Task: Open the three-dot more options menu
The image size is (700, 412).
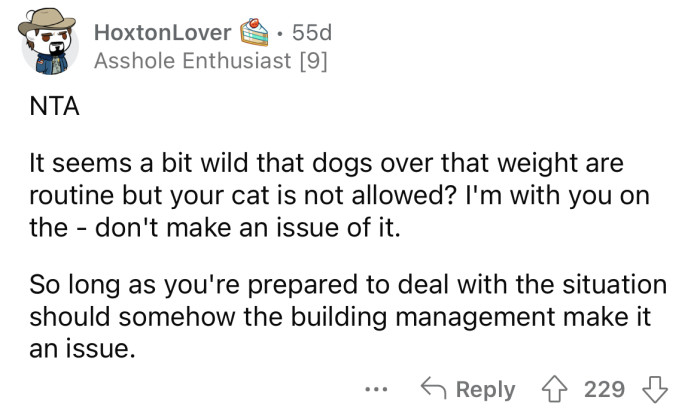Action: (x=376, y=390)
